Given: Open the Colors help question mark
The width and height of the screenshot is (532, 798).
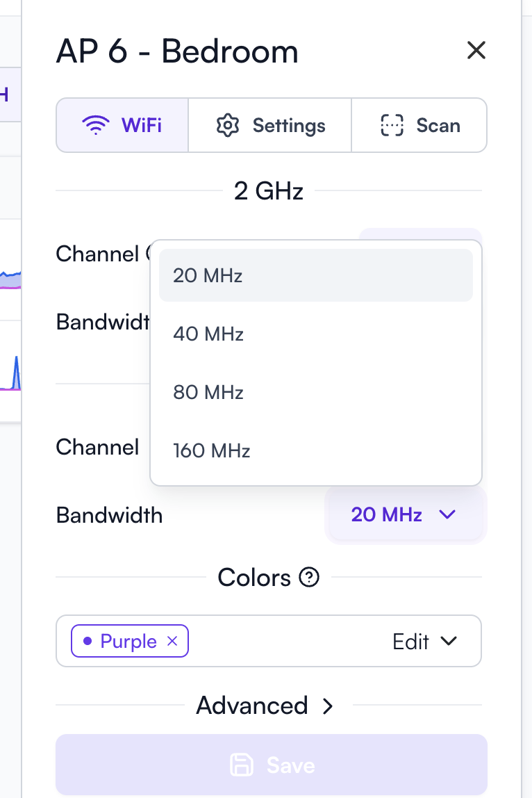Looking at the screenshot, I should point(309,577).
